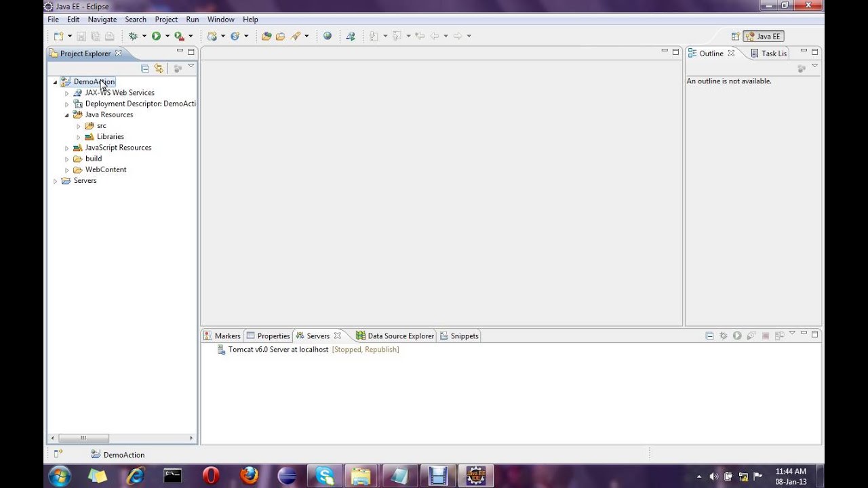Click the New wizard toolbar icon
The image size is (868, 488).
(x=58, y=36)
